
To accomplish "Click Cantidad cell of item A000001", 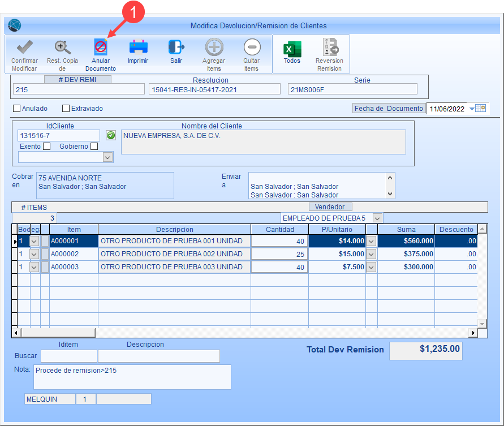I will [279, 241].
